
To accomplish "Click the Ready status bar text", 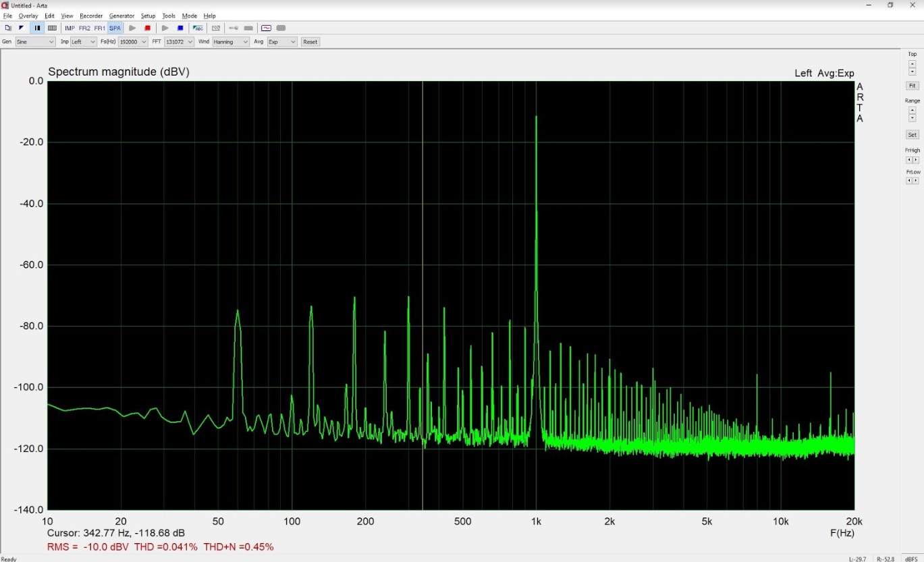I will click(x=9, y=559).
